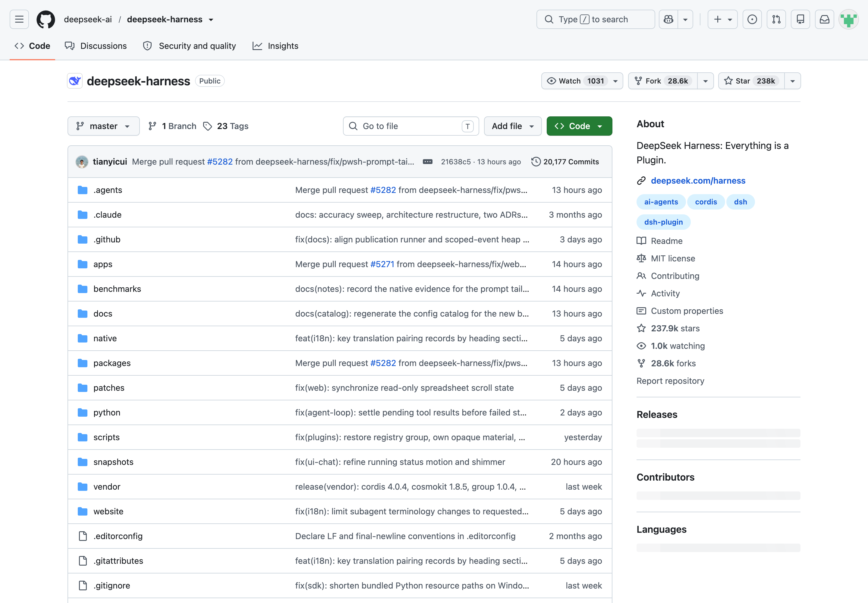
Task: Click the deepseek-harness repository logo
Action: coord(75,81)
